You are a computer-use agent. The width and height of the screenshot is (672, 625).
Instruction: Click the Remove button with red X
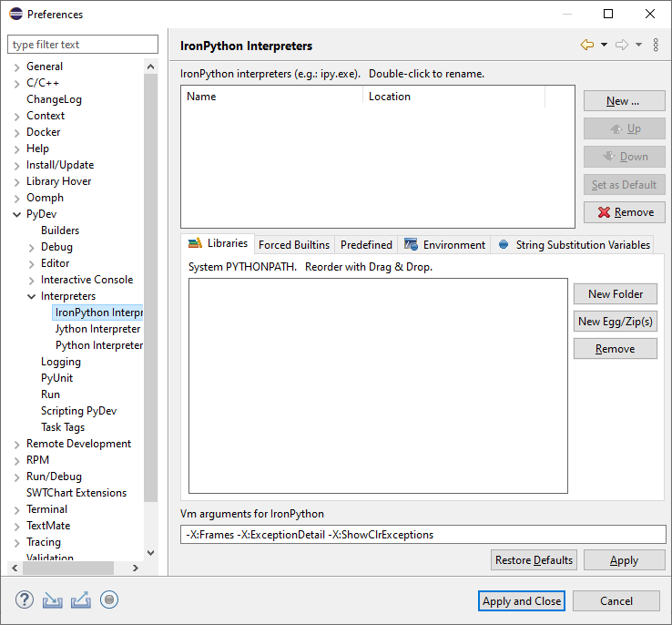[x=624, y=212]
